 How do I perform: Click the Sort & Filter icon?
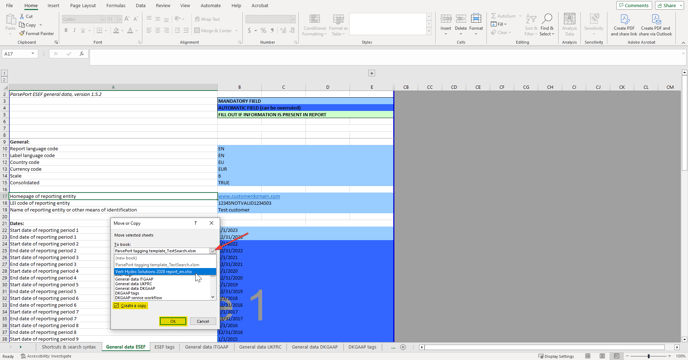(x=531, y=19)
